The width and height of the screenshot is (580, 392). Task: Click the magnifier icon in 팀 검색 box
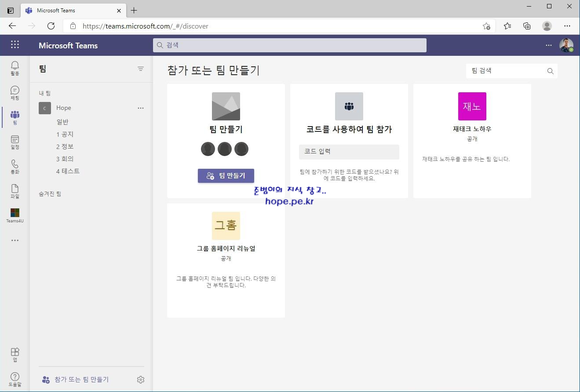pos(550,71)
